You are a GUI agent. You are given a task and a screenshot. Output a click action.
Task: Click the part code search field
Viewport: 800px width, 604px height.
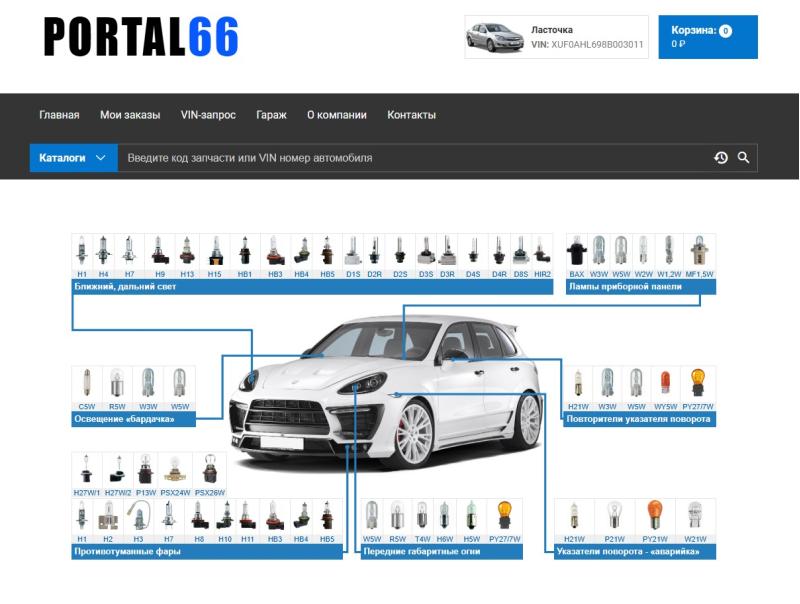coord(410,158)
